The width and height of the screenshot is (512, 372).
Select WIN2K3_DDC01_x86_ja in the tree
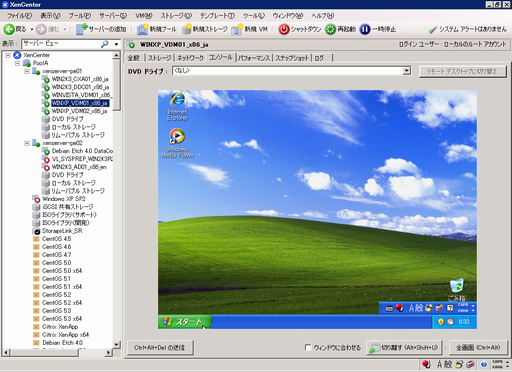point(80,87)
